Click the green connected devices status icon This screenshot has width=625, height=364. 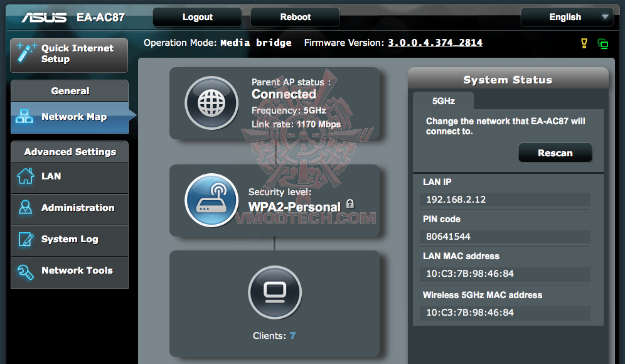(602, 43)
